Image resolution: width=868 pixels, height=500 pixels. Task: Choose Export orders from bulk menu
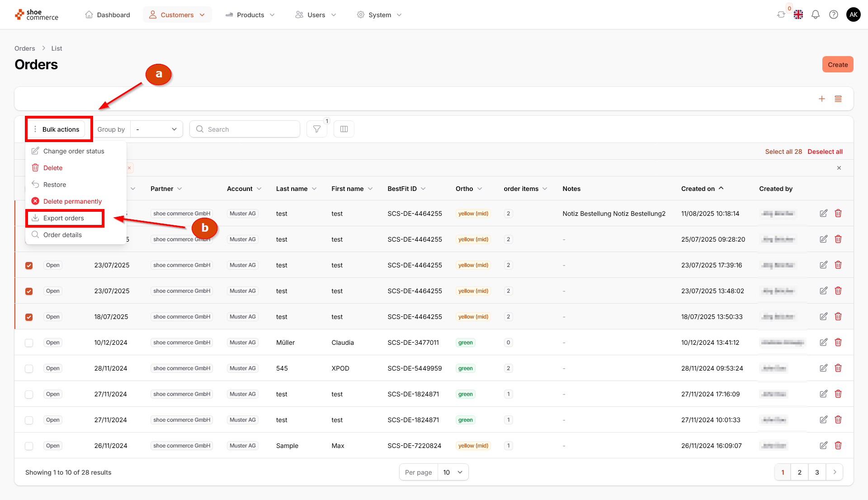coord(64,218)
